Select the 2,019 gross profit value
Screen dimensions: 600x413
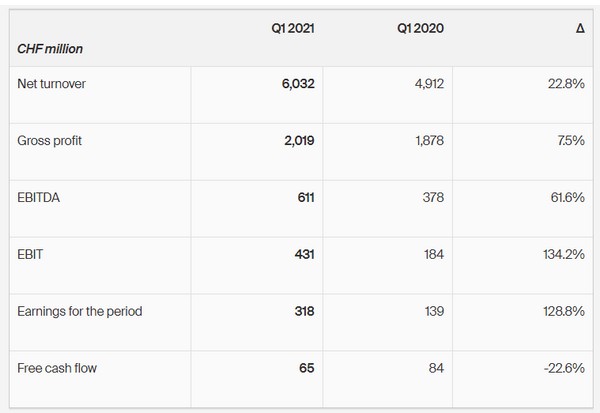click(299, 141)
